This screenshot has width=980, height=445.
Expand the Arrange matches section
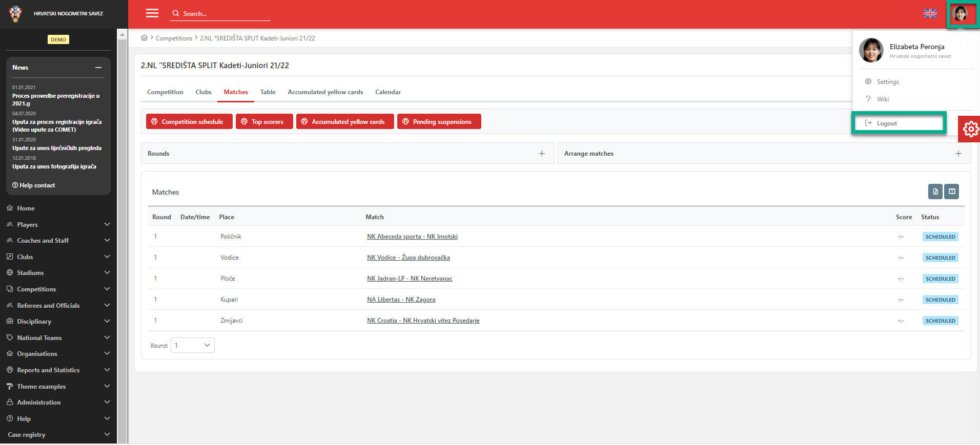coord(958,154)
